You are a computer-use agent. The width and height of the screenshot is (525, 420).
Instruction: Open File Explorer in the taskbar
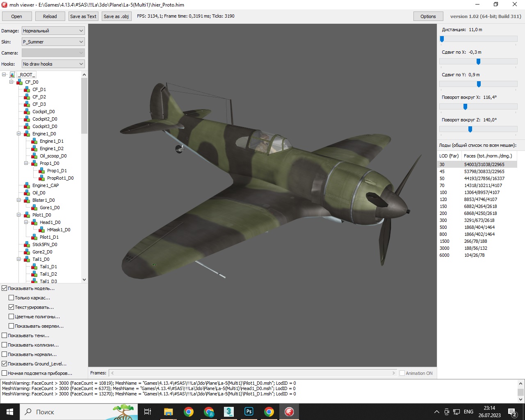168,412
